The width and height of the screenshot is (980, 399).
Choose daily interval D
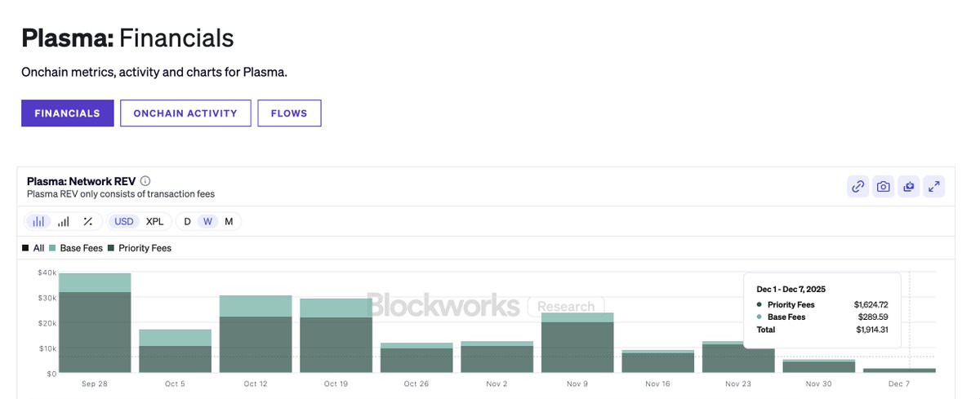coord(187,221)
